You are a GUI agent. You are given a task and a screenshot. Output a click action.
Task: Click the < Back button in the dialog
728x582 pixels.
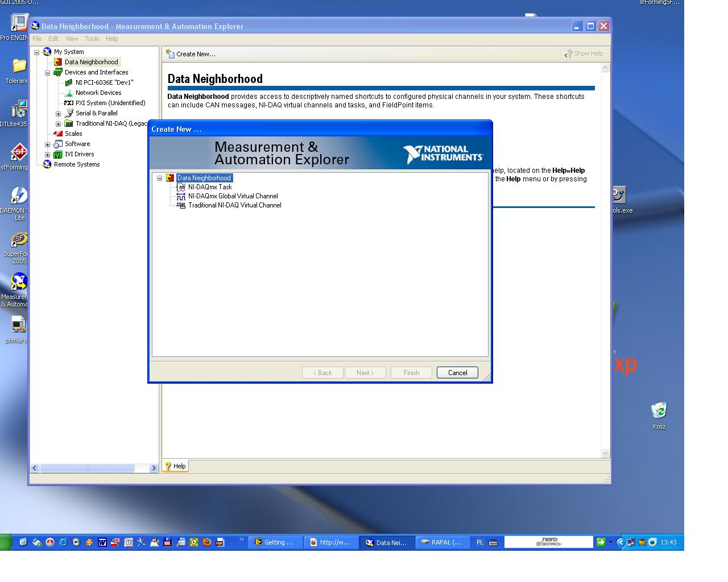322,373
